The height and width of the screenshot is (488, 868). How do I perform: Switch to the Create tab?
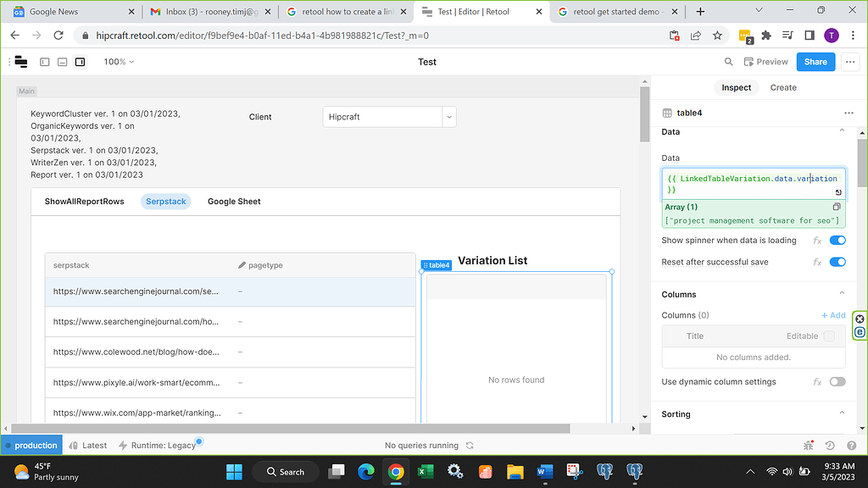782,87
